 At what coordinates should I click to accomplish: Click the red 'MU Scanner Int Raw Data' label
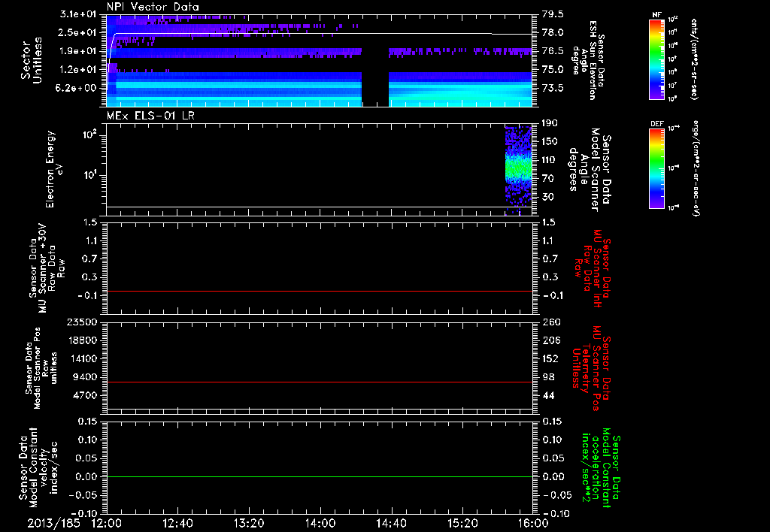coord(593,268)
